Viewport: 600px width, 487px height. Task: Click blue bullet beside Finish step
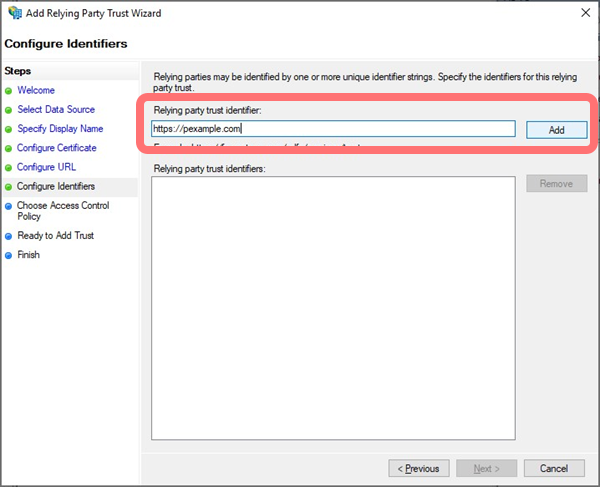click(8, 256)
